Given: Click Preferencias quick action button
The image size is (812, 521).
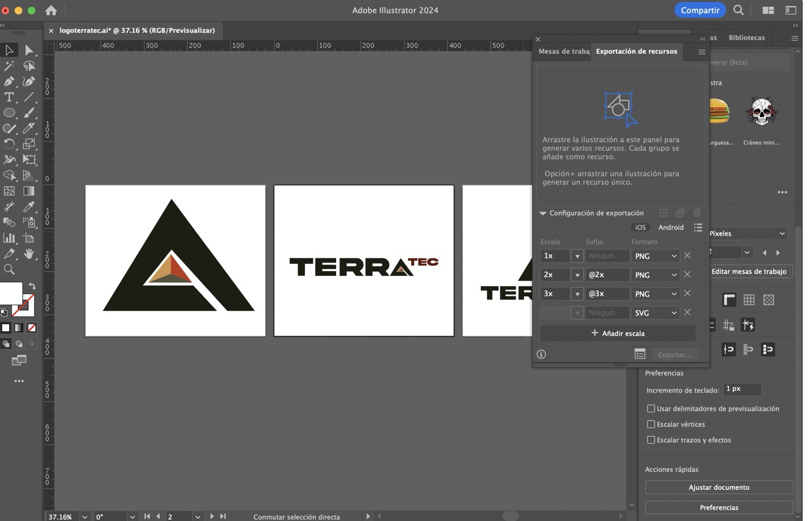Looking at the screenshot, I should [719, 508].
